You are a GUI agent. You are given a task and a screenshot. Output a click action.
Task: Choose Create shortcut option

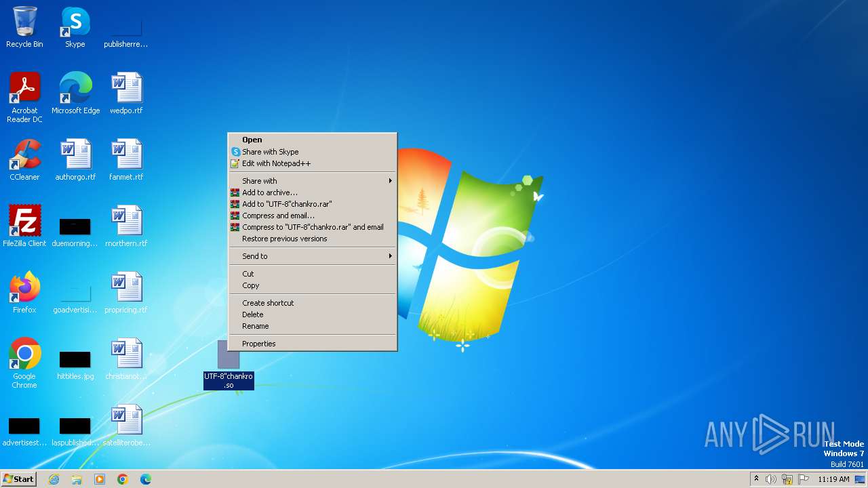point(312,303)
